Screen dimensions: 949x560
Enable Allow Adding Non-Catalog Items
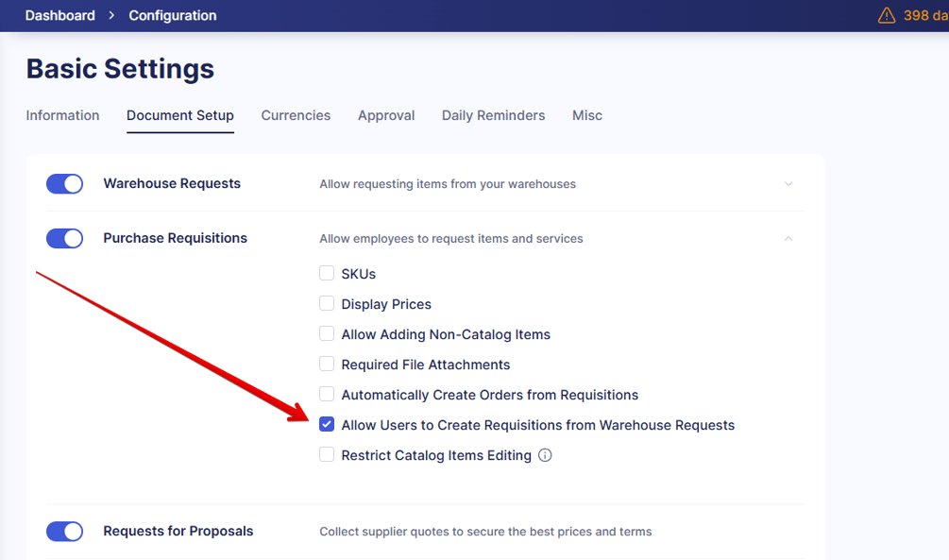(x=326, y=333)
